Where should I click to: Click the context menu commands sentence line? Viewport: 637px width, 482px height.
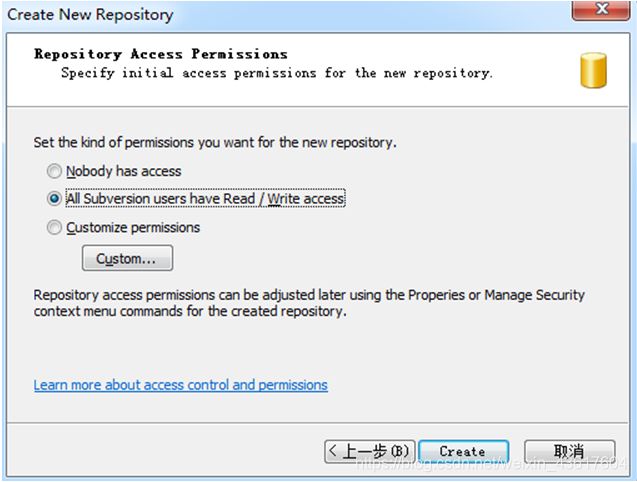point(190,312)
